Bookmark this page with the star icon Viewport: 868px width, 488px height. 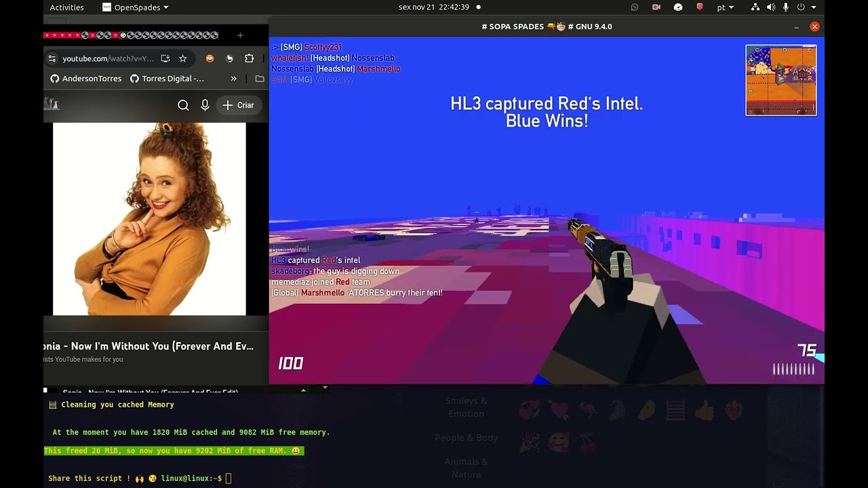point(182,59)
